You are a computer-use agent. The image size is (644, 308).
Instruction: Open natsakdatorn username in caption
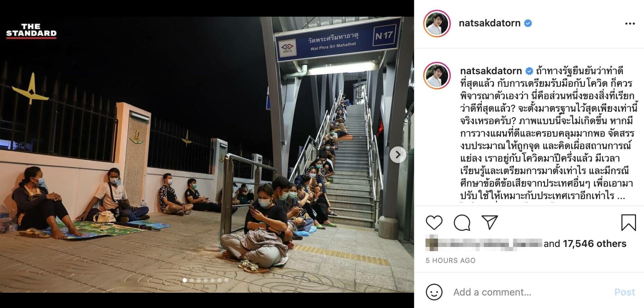click(491, 71)
